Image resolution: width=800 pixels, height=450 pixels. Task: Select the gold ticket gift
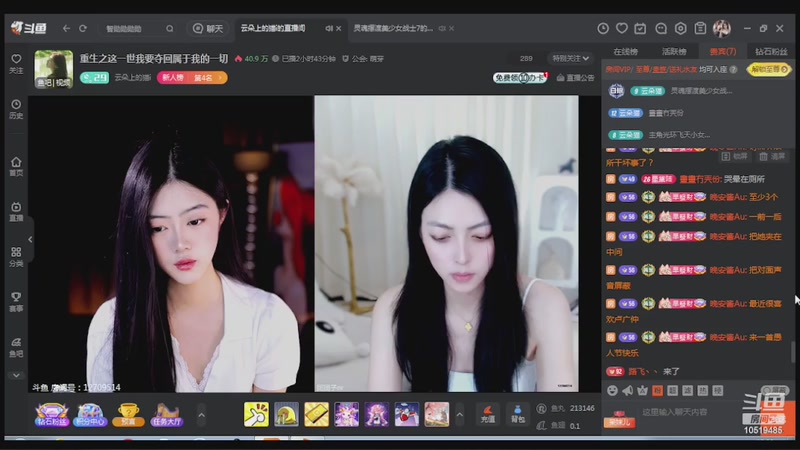pos(316,414)
